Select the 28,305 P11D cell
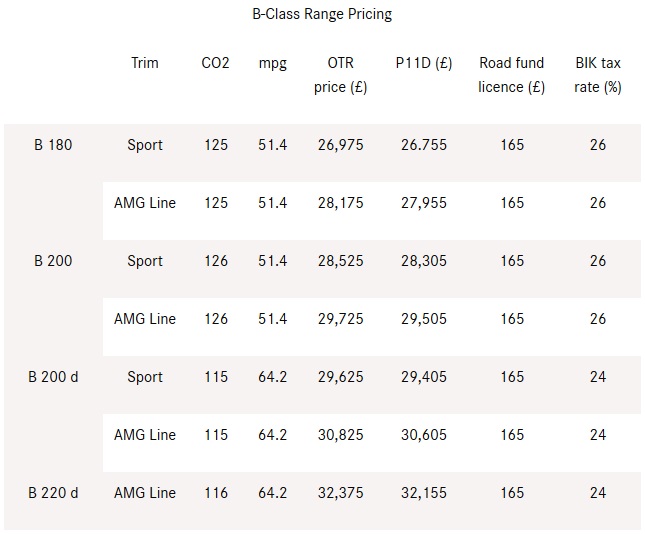645x534 pixels. [x=424, y=261]
